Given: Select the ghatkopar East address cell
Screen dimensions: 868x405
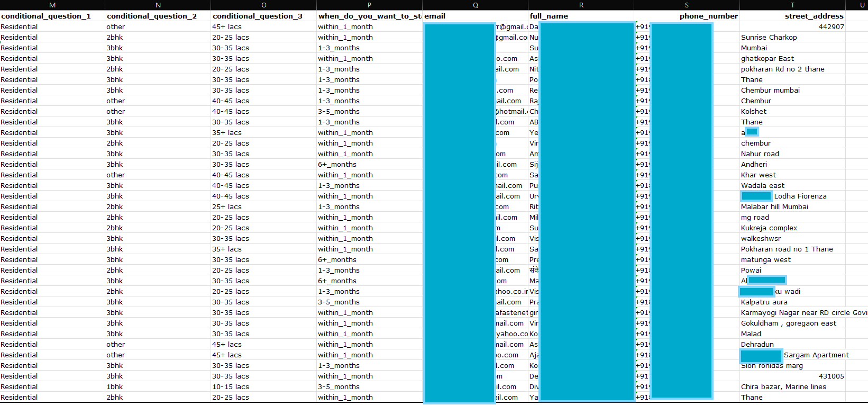Looking at the screenshot, I should 793,58.
